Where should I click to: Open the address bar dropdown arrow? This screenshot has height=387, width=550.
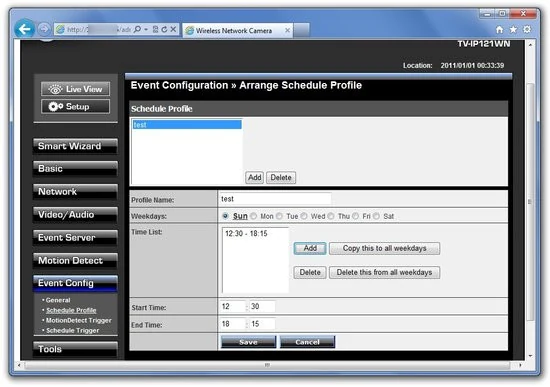[x=146, y=29]
